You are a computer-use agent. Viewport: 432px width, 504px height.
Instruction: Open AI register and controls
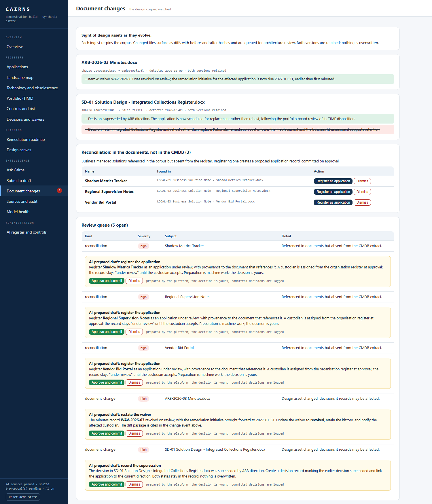pyautogui.click(x=26, y=232)
